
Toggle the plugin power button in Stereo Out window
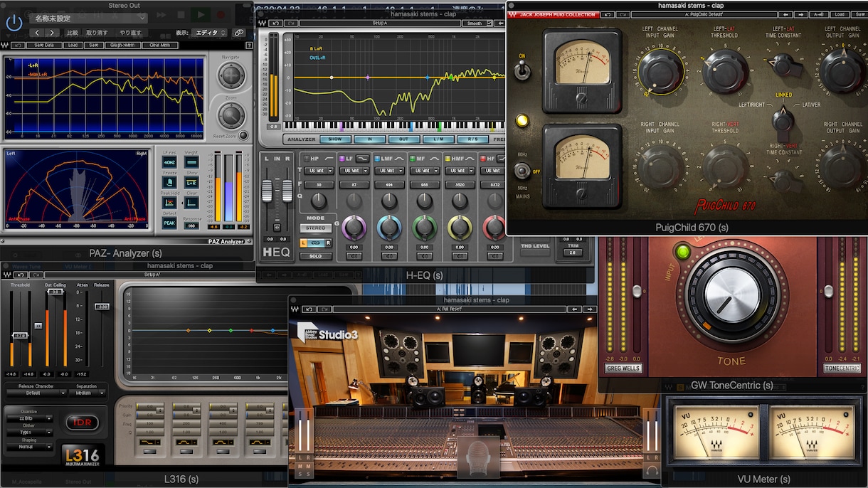click(x=14, y=22)
